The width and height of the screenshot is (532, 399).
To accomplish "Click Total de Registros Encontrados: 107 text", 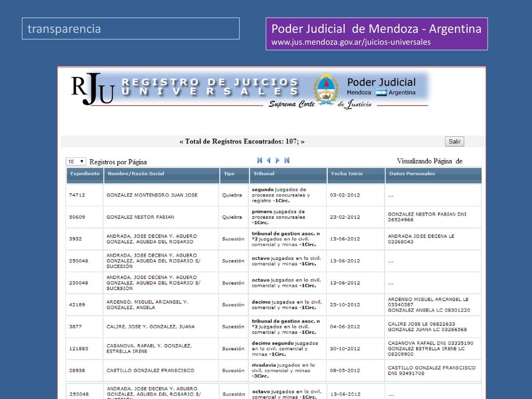I will click(x=242, y=141).
